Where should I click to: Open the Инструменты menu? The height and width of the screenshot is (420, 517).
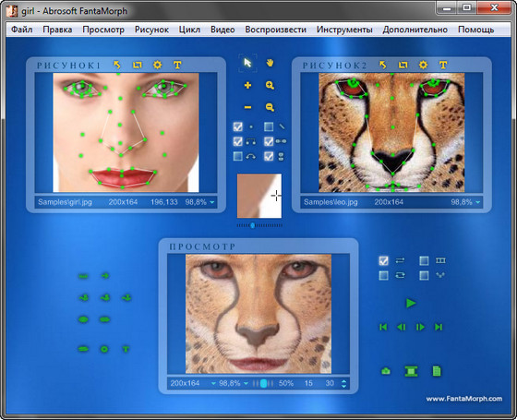pyautogui.click(x=344, y=30)
